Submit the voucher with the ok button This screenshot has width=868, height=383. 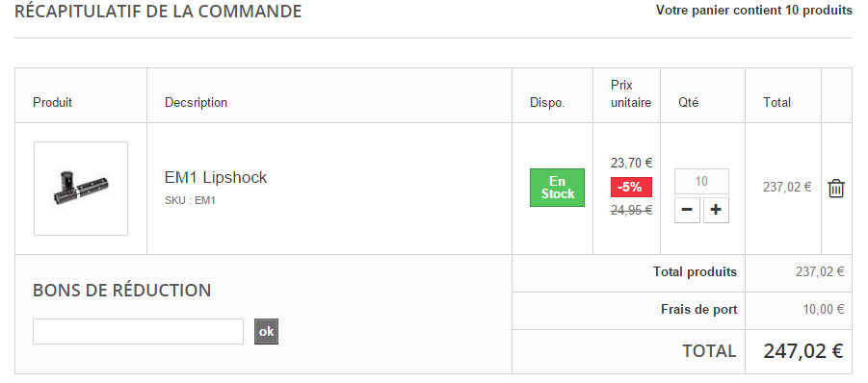coord(266,332)
